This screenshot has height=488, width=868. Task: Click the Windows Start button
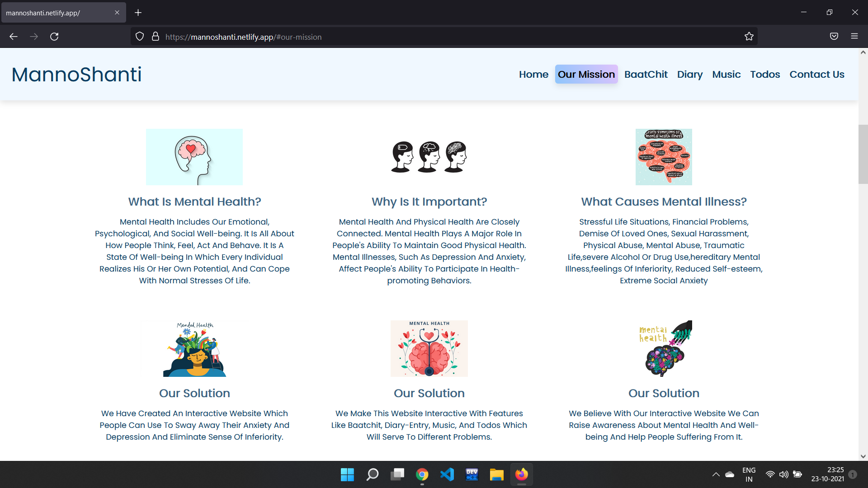pos(347,474)
